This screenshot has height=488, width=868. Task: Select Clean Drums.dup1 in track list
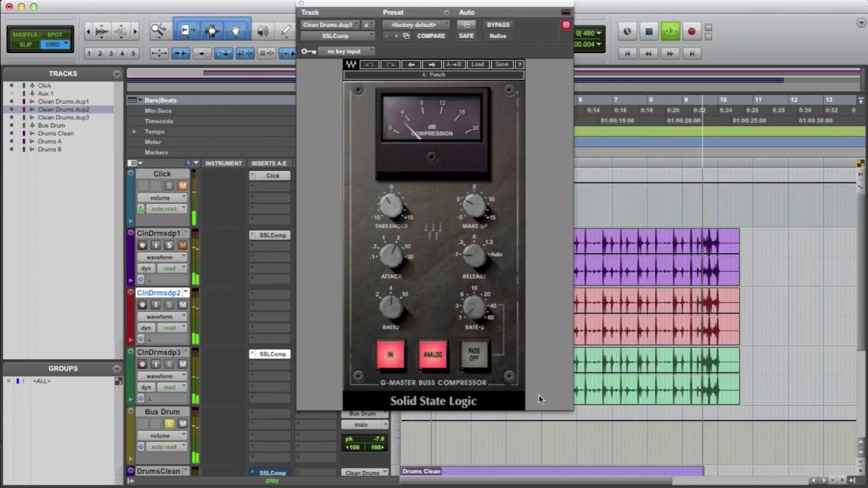point(63,102)
